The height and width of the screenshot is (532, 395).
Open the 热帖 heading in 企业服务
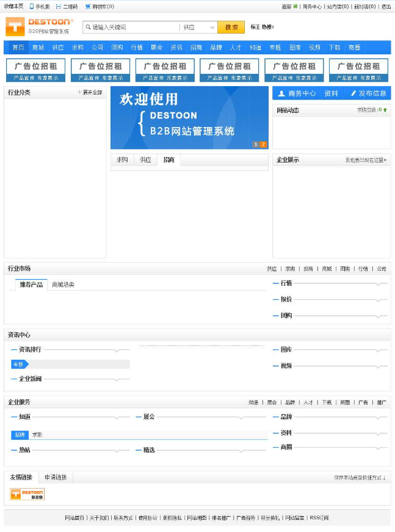24,450
